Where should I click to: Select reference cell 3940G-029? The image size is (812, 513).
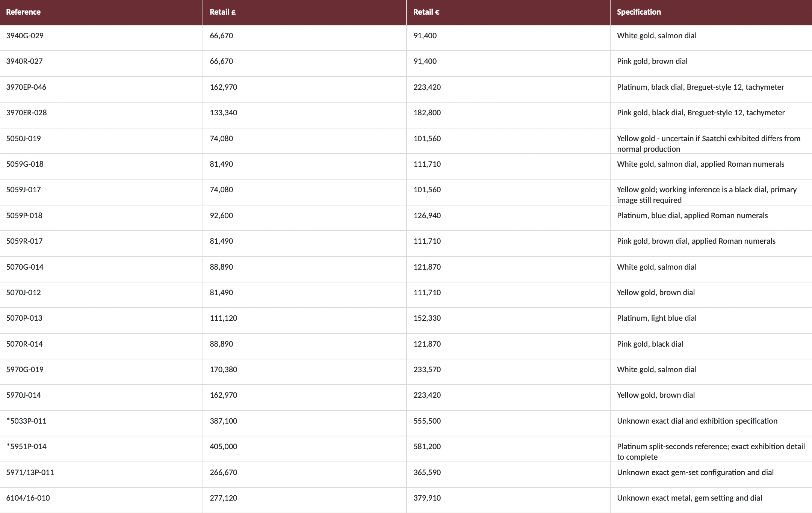[101, 38]
